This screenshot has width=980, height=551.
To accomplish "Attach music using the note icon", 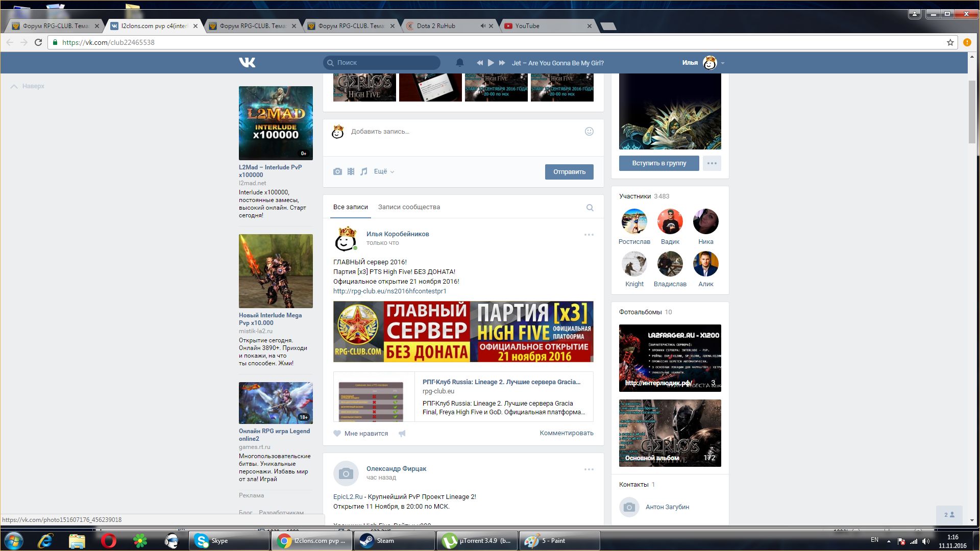I will point(364,171).
